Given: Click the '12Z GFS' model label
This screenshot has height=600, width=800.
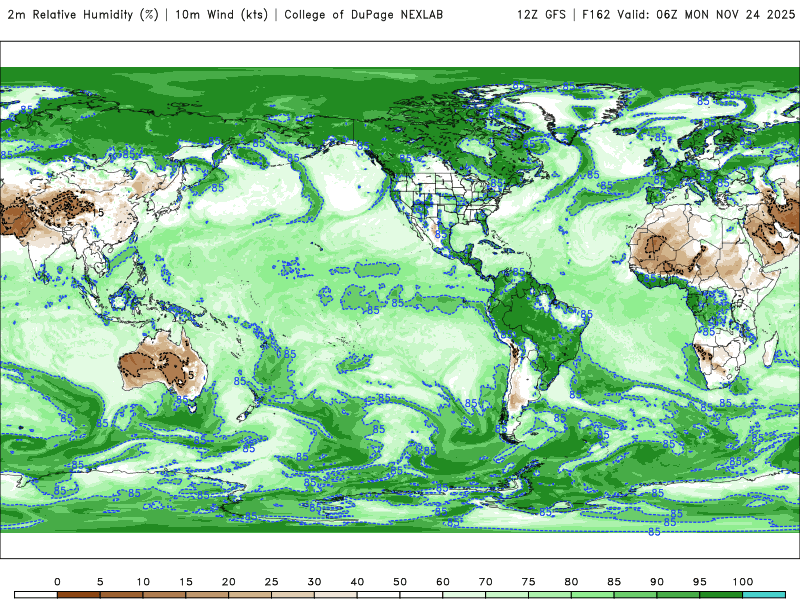Looking at the screenshot, I should tap(541, 14).
